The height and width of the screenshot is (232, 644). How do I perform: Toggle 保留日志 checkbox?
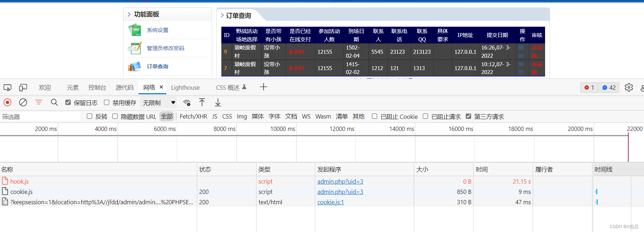(x=68, y=102)
